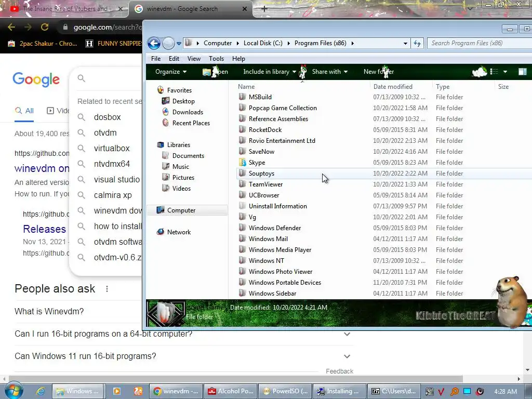Select Windows Media Player folder
Viewport: 532px width, 399px height.
[280, 250]
